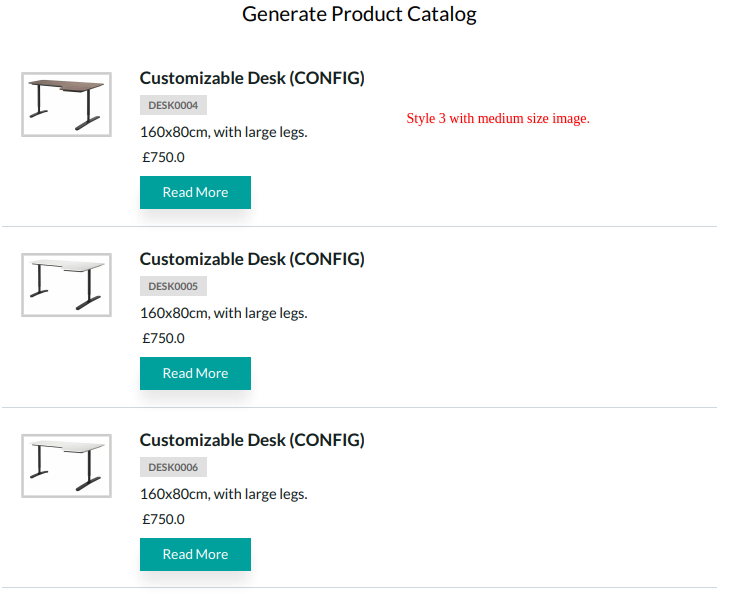The height and width of the screenshot is (594, 743).
Task: Select the second Customizable Desk (CONFIG) title
Action: [252, 259]
